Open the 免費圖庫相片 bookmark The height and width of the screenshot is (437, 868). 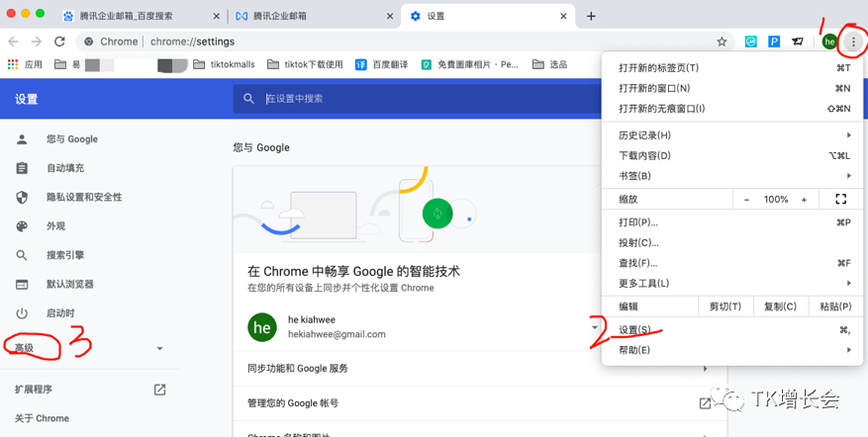[x=469, y=64]
